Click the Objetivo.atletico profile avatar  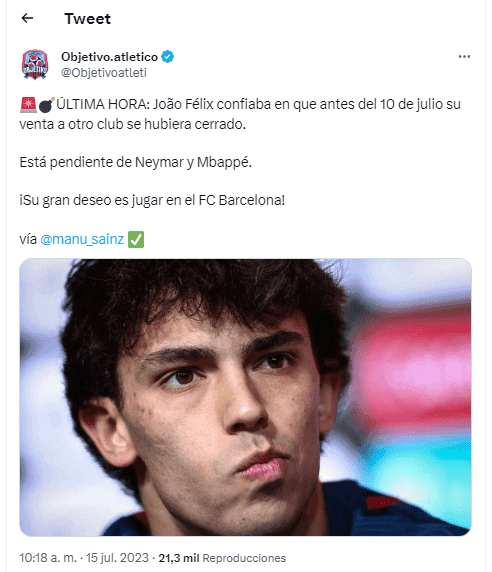(35, 64)
